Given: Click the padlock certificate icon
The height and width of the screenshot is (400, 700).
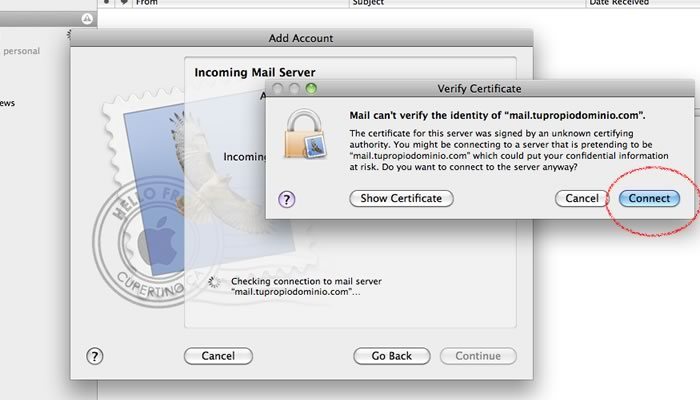Looking at the screenshot, I should click(305, 134).
